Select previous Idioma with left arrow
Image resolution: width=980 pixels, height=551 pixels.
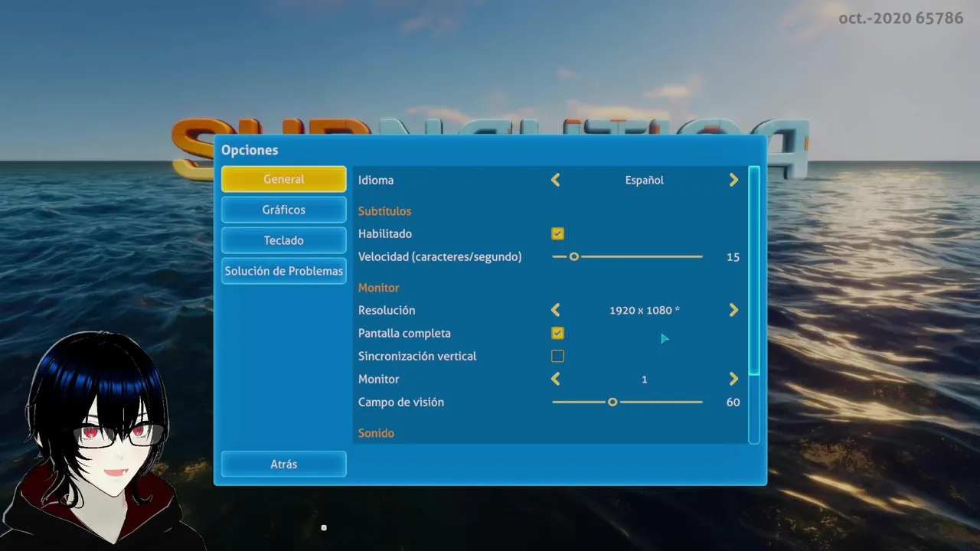[556, 180]
